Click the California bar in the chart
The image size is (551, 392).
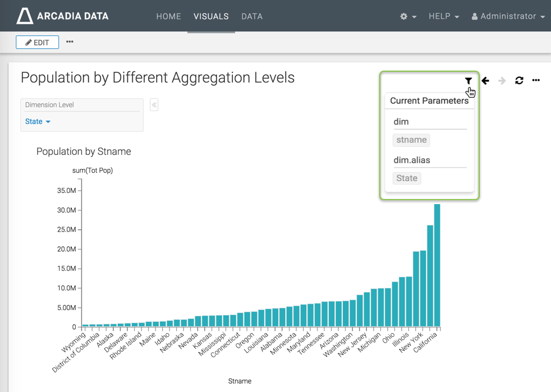(437, 266)
